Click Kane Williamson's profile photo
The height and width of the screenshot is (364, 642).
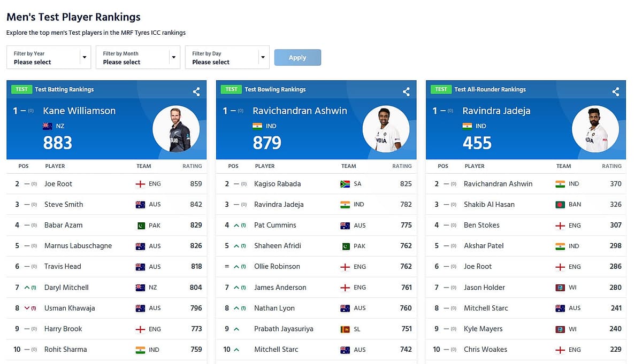(x=176, y=129)
